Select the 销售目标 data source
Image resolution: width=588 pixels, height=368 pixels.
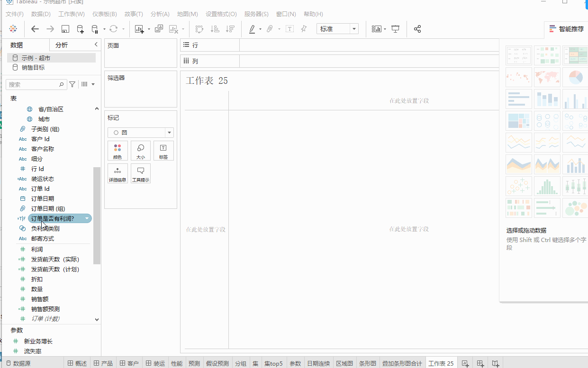51,67
